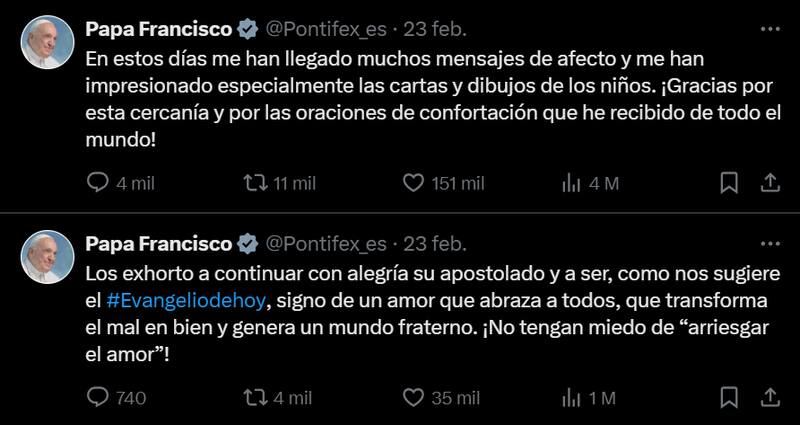Click the Papa Francisco name on second tweet
This screenshot has height=425, width=800.
159,243
